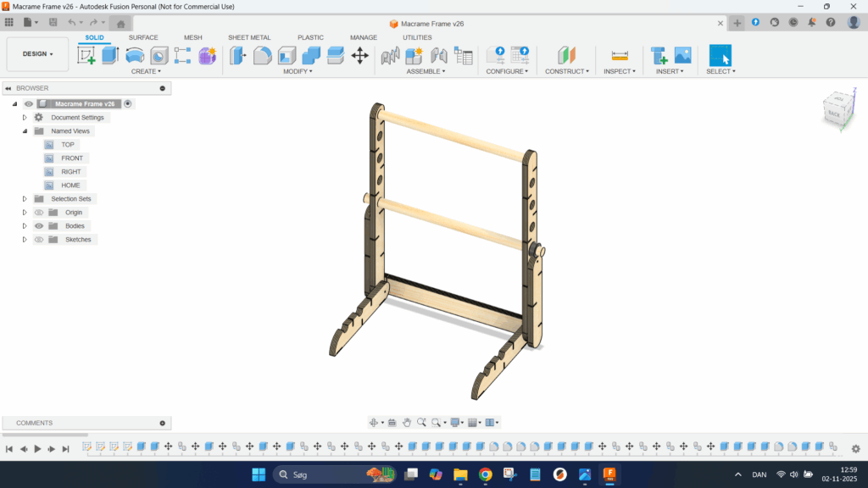Select the Create Sketch tool
Screen dimensions: 868x488
pos(86,56)
